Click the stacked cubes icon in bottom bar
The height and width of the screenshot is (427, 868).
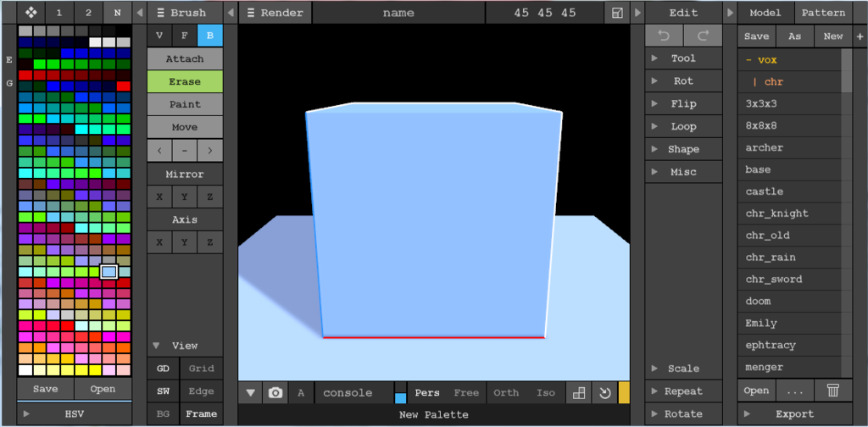click(579, 393)
